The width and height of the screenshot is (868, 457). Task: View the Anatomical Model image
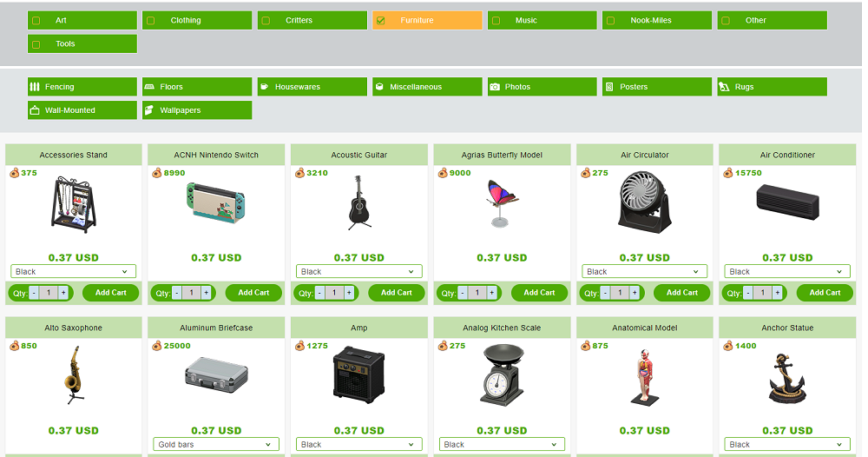click(x=645, y=378)
